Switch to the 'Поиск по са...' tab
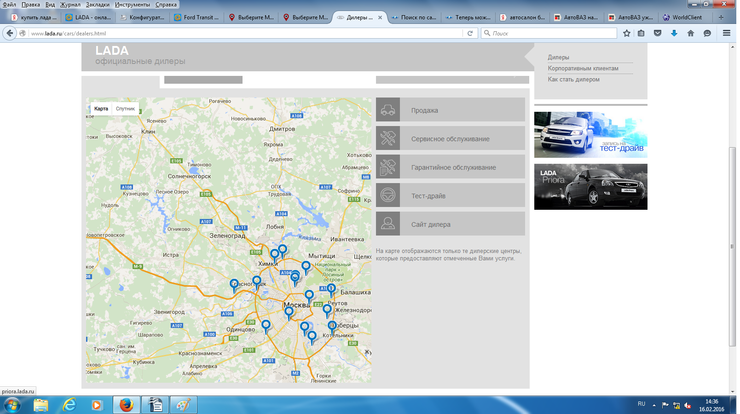Screen dimensions: 740x414 [x=414, y=17]
